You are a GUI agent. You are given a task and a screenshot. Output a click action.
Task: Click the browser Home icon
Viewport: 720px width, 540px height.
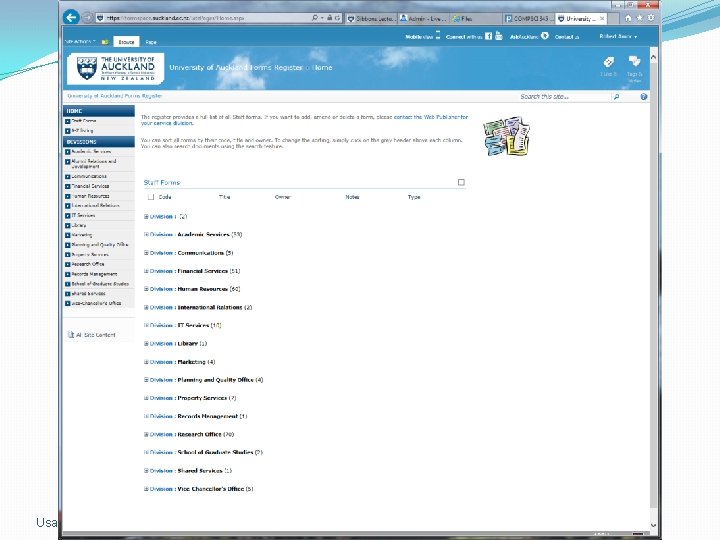(628, 18)
